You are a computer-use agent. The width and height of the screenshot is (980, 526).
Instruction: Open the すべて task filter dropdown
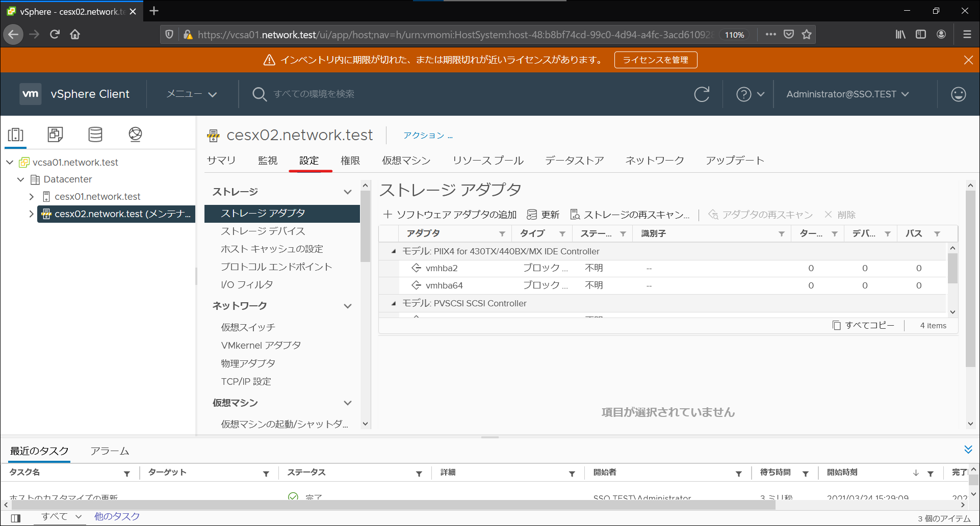tap(61, 516)
